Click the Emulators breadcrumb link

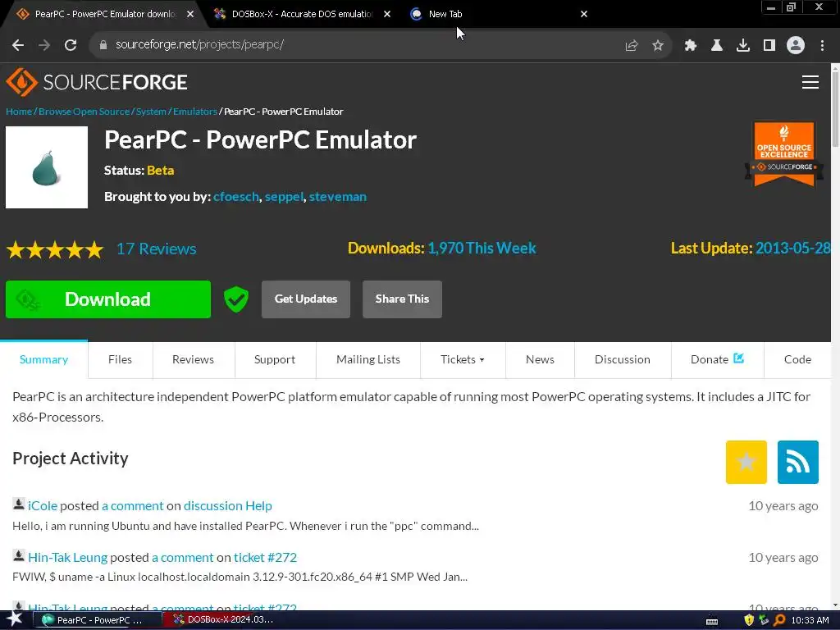[x=195, y=112]
